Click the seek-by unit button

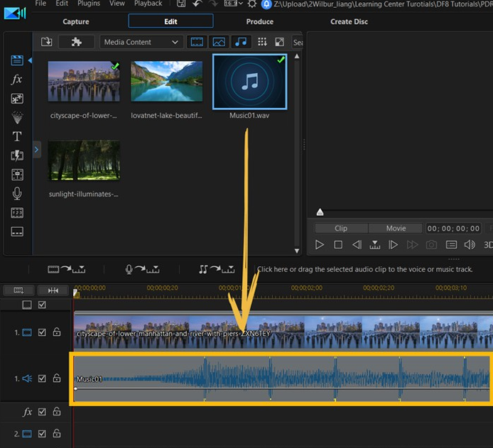click(x=375, y=244)
